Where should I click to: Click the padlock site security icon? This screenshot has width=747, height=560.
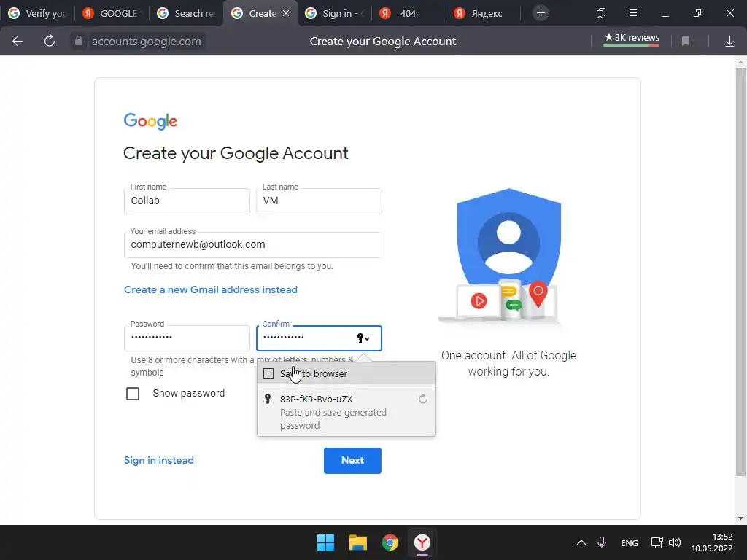tap(79, 41)
